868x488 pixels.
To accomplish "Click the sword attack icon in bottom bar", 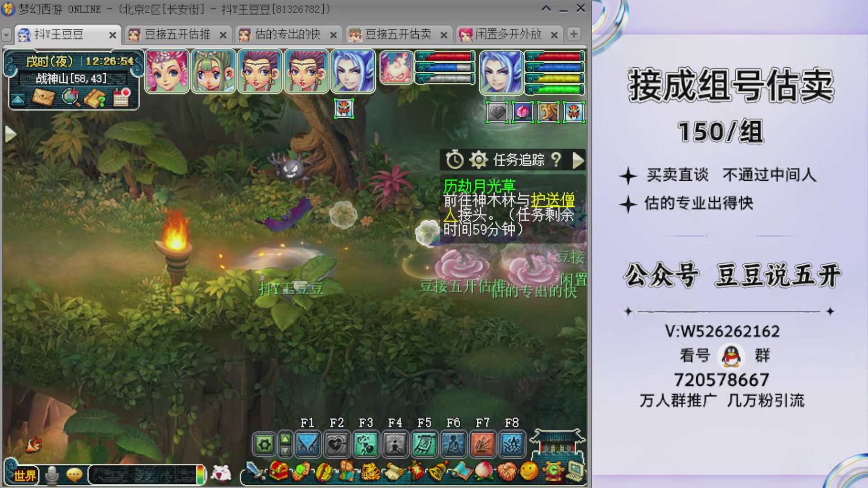I will (256, 472).
